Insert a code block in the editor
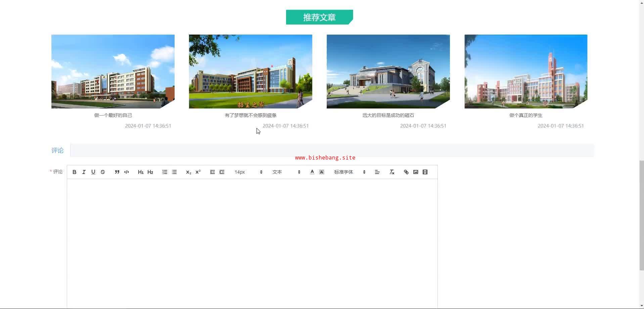 click(127, 172)
